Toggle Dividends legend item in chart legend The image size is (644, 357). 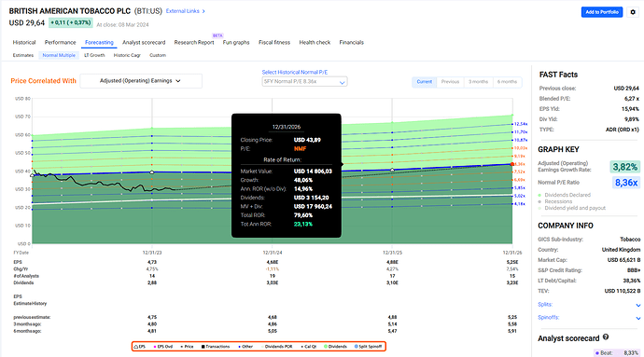pos(336,347)
